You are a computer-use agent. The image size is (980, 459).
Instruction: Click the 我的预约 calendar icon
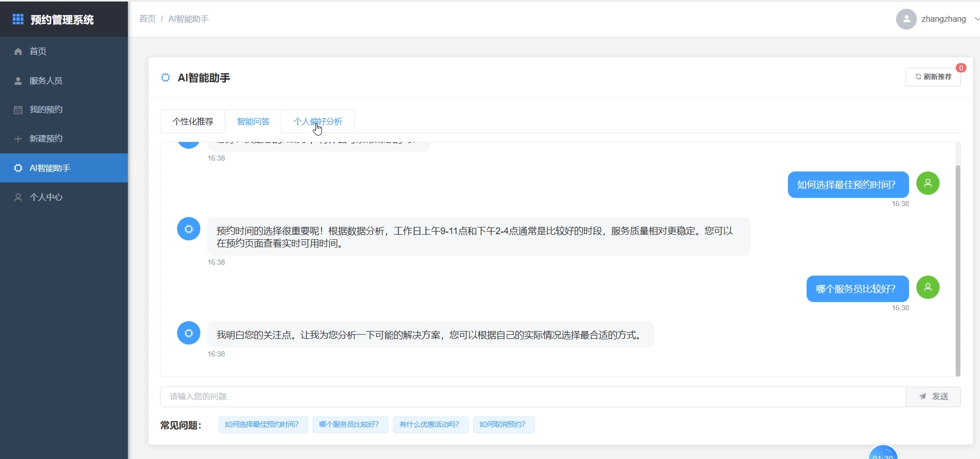tap(18, 110)
